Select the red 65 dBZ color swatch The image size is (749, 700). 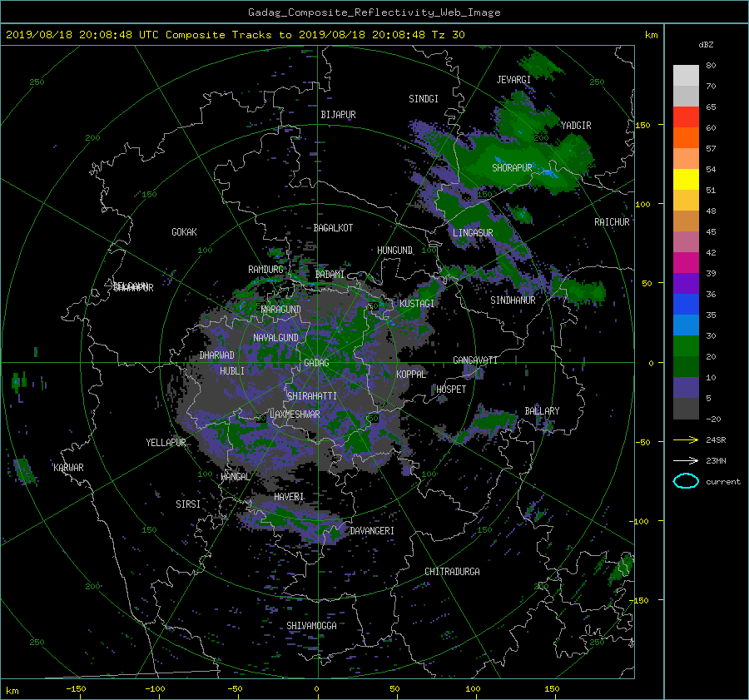point(686,117)
